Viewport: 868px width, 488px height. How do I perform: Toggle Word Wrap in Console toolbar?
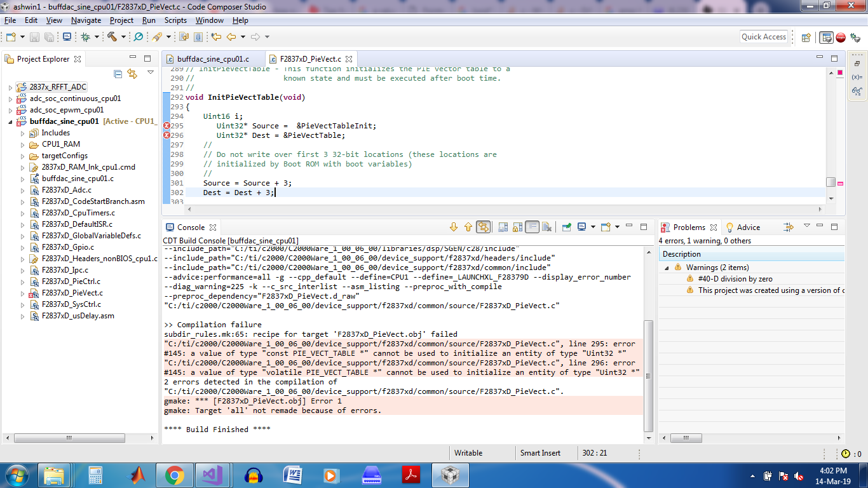click(532, 227)
